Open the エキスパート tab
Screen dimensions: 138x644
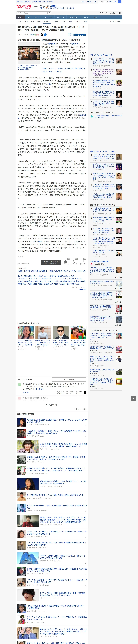[x=48, y=17]
